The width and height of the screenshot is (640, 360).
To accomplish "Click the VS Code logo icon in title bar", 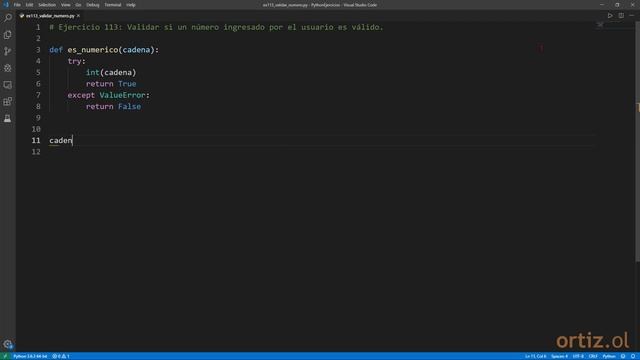I will click(x=6, y=5).
